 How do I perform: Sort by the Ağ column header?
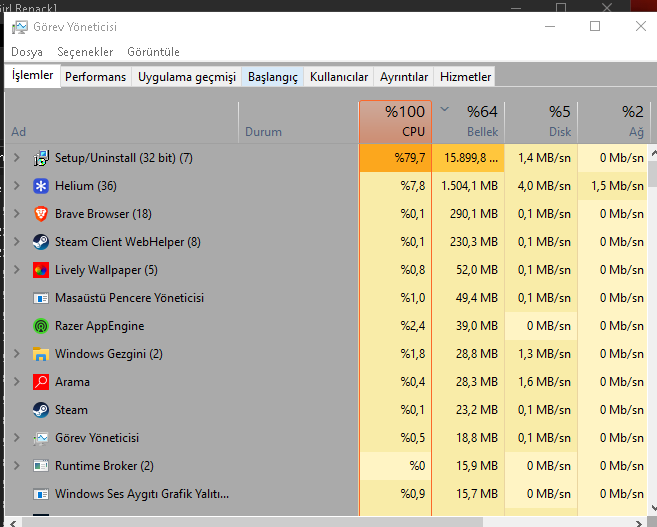pos(614,122)
